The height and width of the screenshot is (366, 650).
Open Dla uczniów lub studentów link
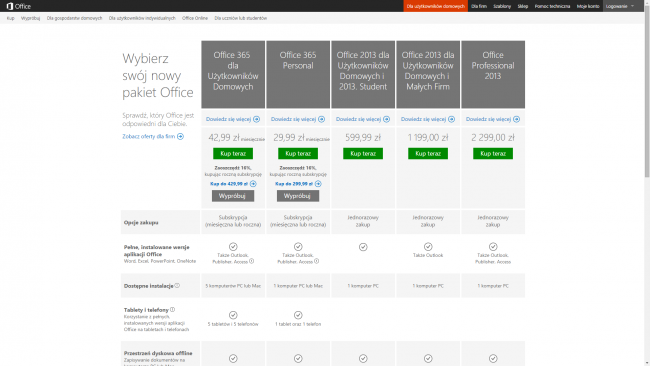(x=240, y=18)
